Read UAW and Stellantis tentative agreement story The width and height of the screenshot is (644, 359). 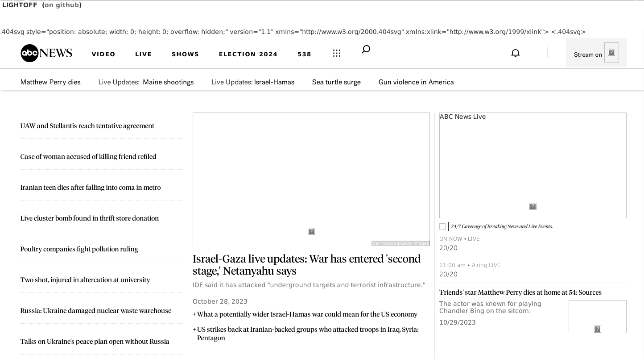[x=87, y=126]
